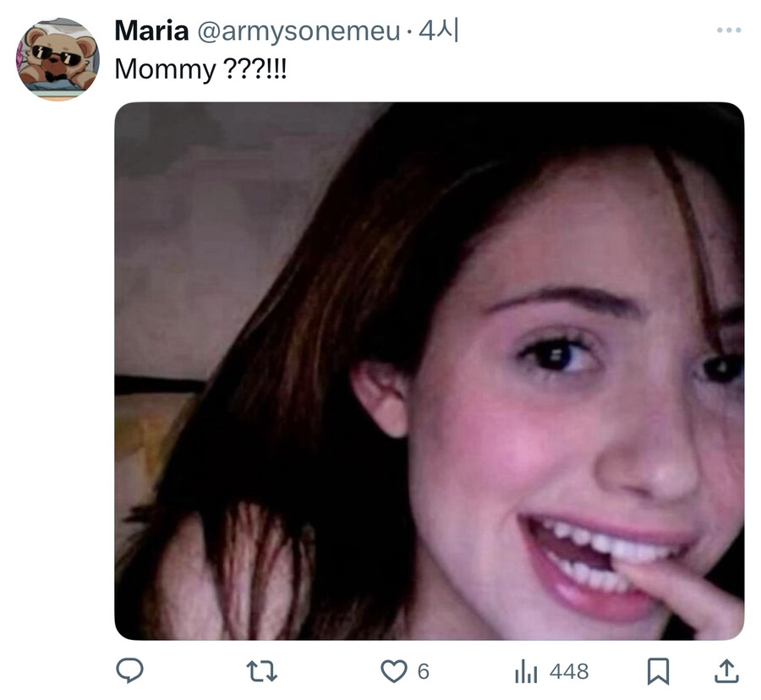Screen dimensions: 761x700
Task: Bookmark this tweet
Action: point(658,671)
